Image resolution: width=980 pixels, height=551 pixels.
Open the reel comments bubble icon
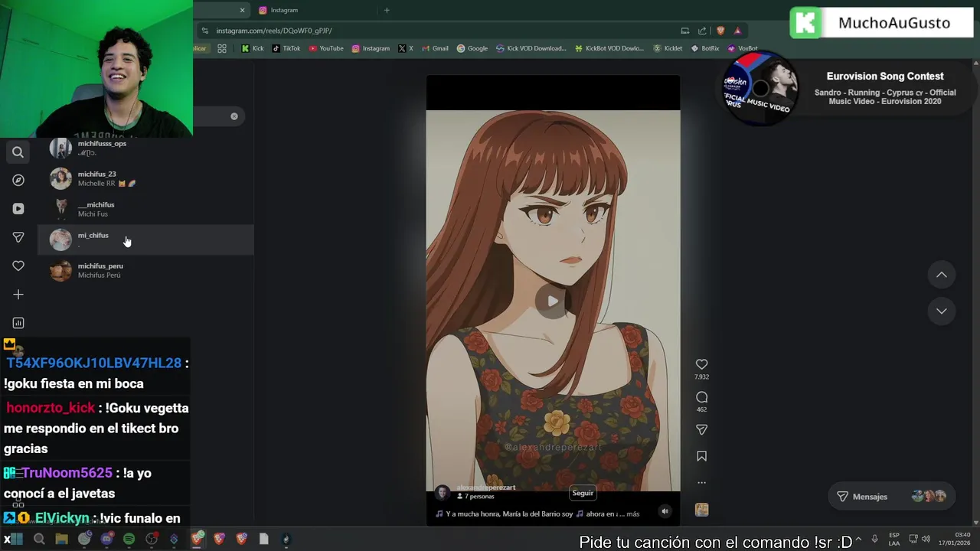coord(701,397)
